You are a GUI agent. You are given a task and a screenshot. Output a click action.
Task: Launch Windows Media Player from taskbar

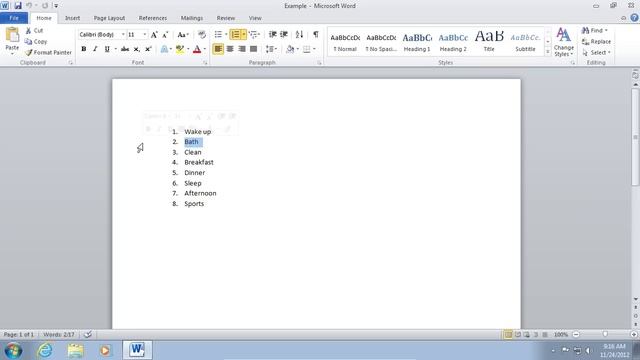pyautogui.click(x=105, y=350)
